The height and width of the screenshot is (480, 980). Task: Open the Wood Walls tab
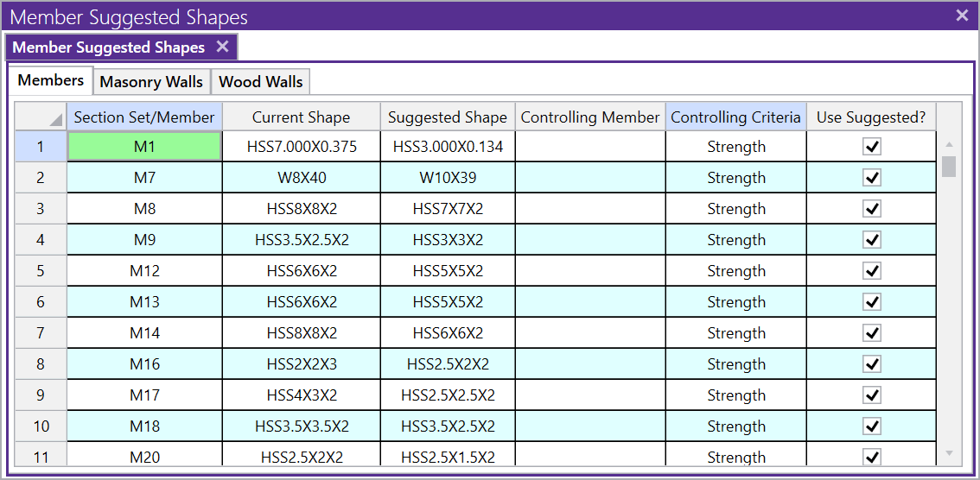(x=260, y=82)
